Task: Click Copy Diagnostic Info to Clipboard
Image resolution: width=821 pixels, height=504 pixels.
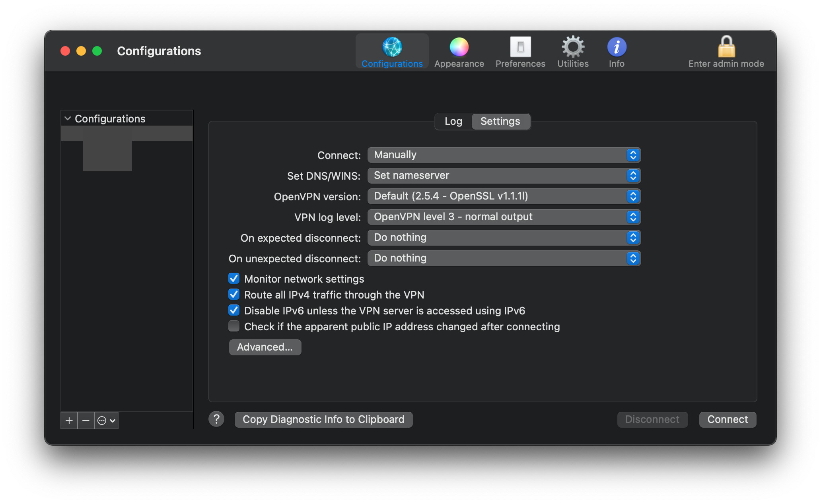Action: pos(323,419)
